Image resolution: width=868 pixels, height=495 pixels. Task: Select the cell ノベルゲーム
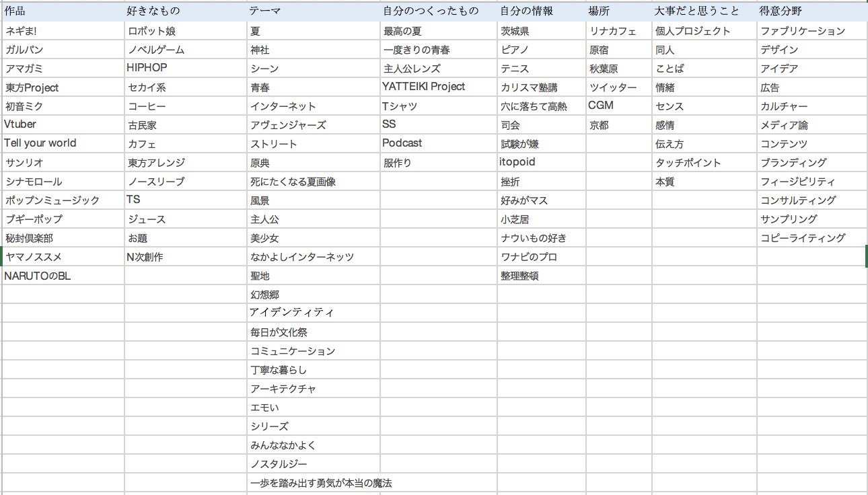185,50
